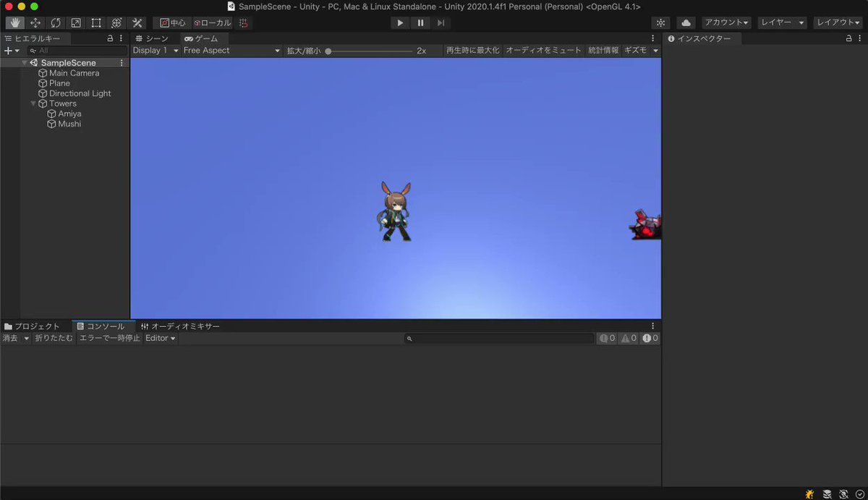Open the custom editor tools

coord(137,22)
